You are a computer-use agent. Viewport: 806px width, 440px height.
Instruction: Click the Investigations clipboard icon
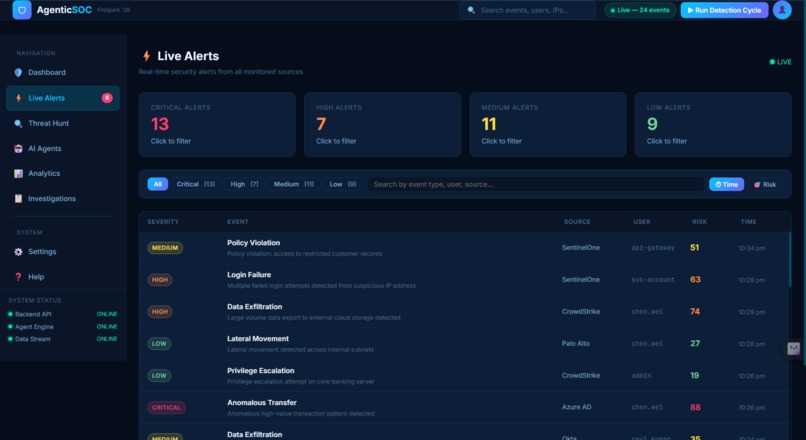[x=19, y=198]
